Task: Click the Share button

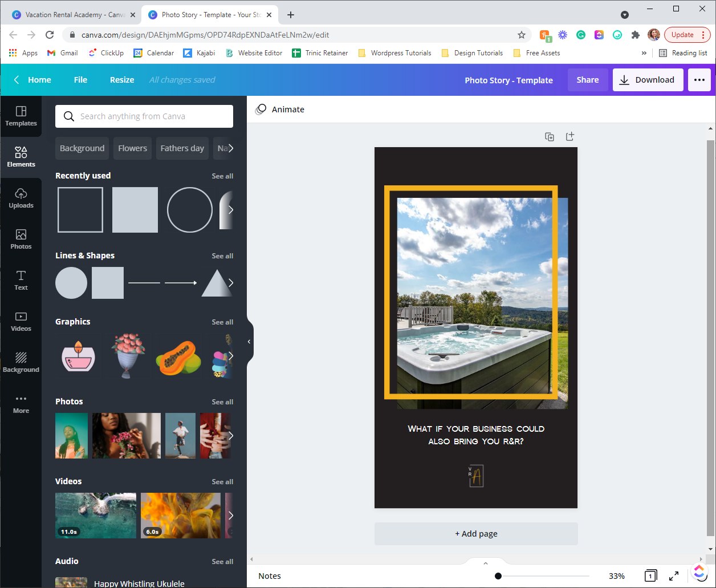Action: click(587, 80)
